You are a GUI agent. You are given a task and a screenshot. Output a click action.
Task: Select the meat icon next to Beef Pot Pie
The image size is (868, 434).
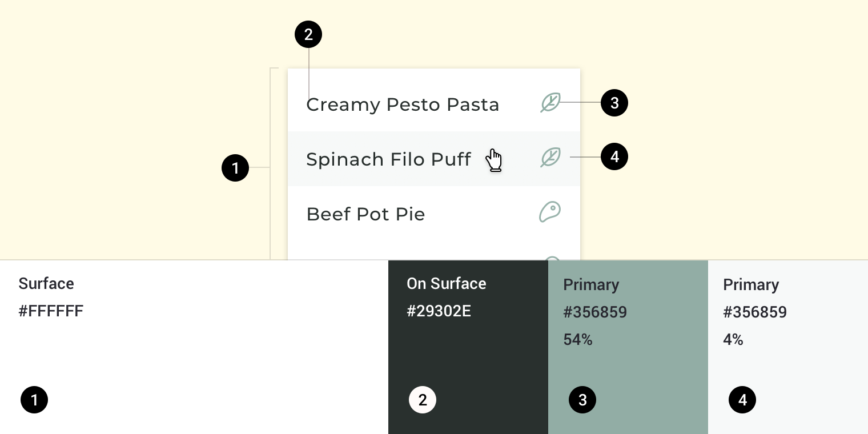[550, 212]
